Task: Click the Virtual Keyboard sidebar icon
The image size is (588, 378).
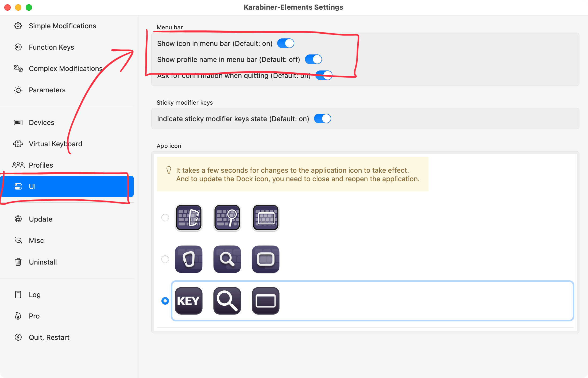Action: [18, 144]
